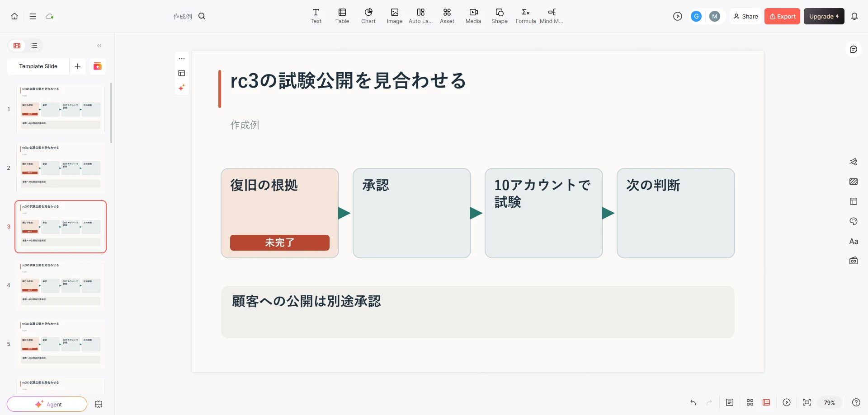Select the 復旧の根拠 card
Image resolution: width=868 pixels, height=415 pixels.
280,213
